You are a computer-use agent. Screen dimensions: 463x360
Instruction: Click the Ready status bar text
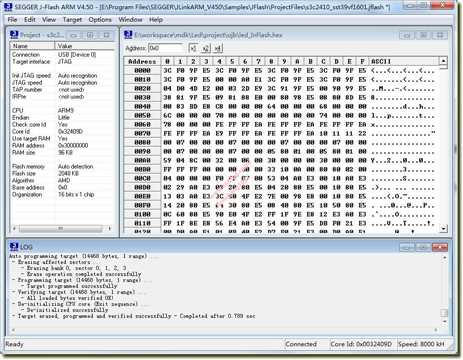(x=14, y=344)
